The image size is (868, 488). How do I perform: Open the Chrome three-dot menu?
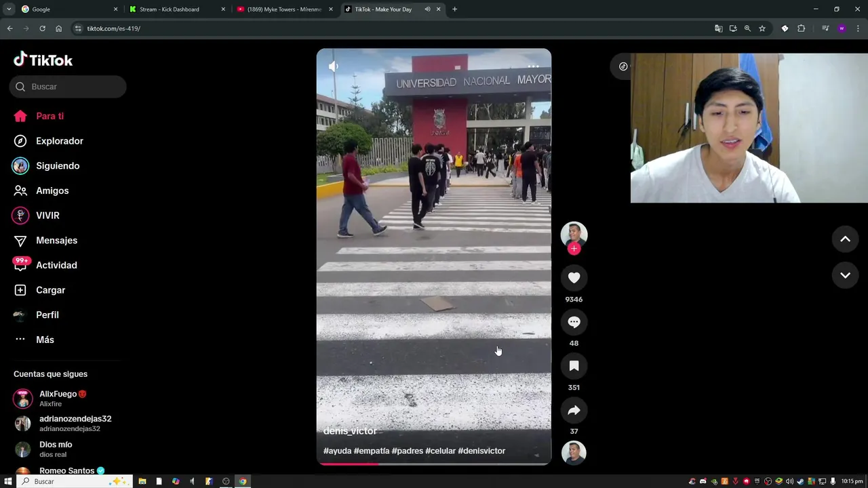858,28
